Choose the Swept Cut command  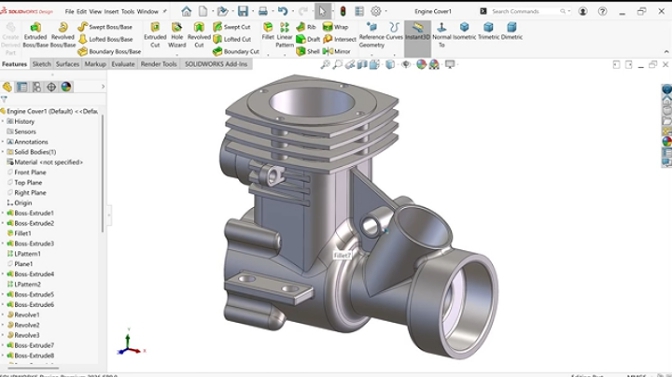232,27
